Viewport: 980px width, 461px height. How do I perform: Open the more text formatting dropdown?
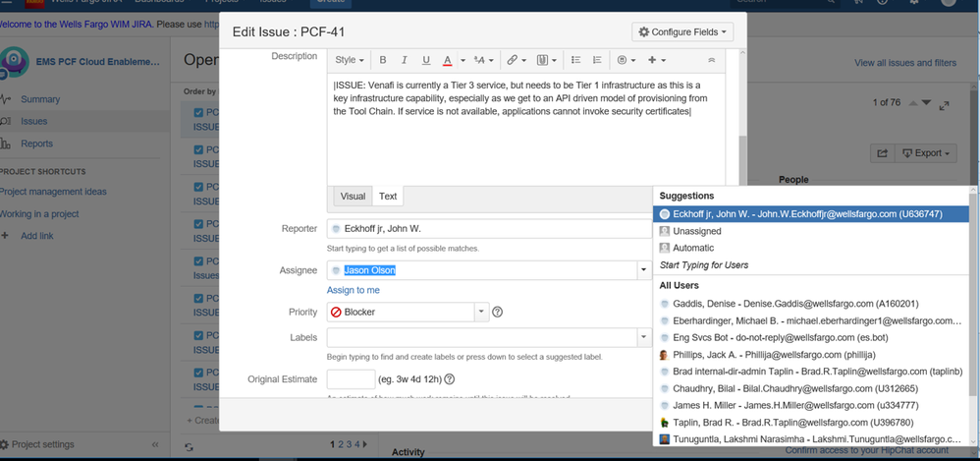point(484,60)
